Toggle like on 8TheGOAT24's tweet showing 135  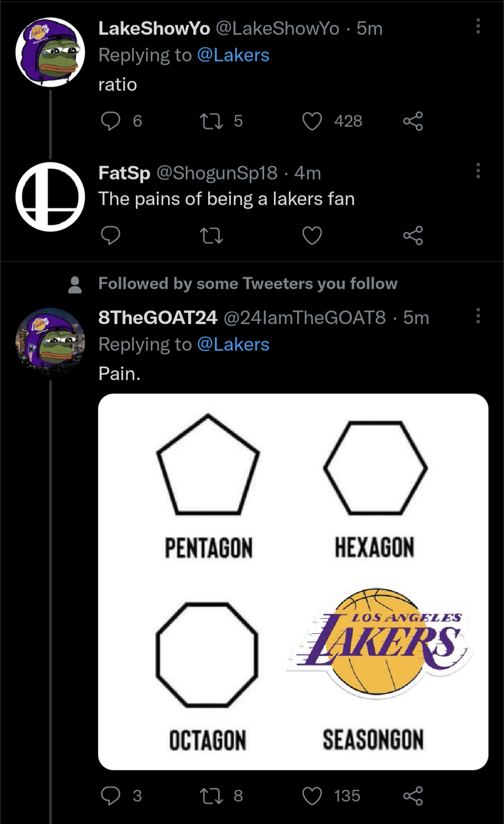click(313, 797)
